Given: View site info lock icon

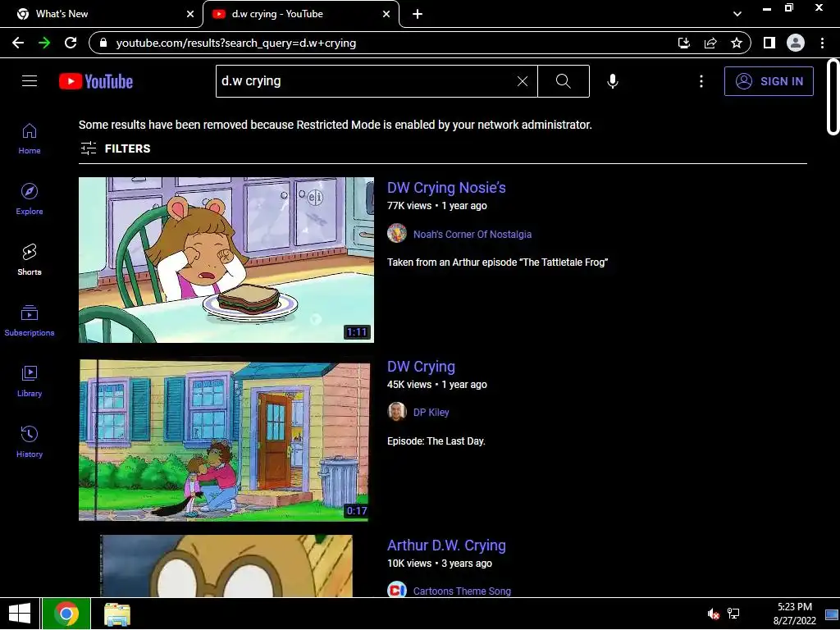Looking at the screenshot, I should [x=103, y=43].
